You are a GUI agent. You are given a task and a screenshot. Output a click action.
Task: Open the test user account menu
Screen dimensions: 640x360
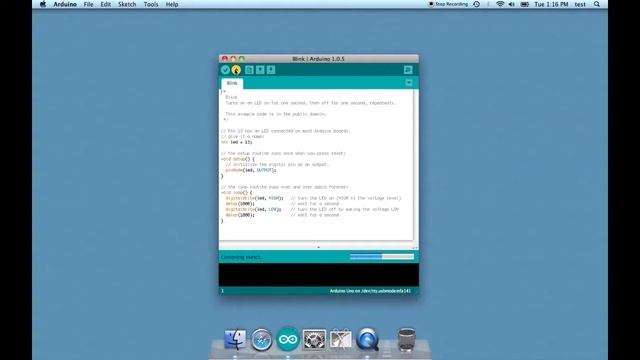pos(580,4)
